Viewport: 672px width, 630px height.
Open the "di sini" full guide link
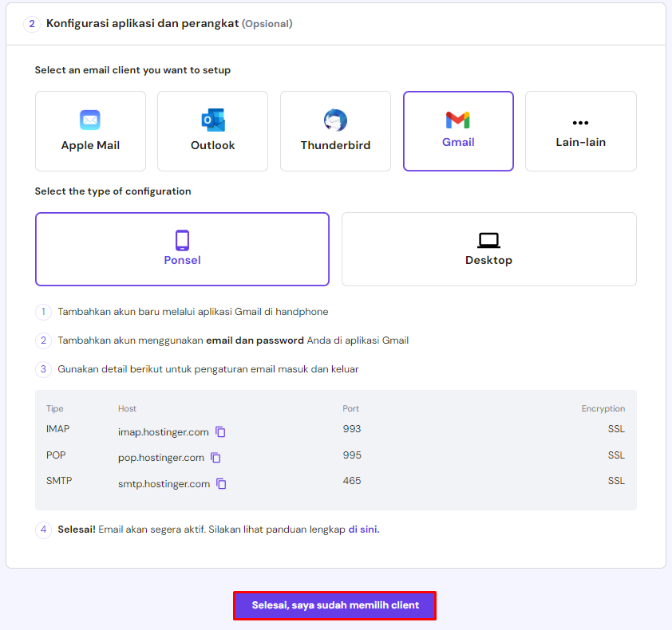(x=363, y=530)
